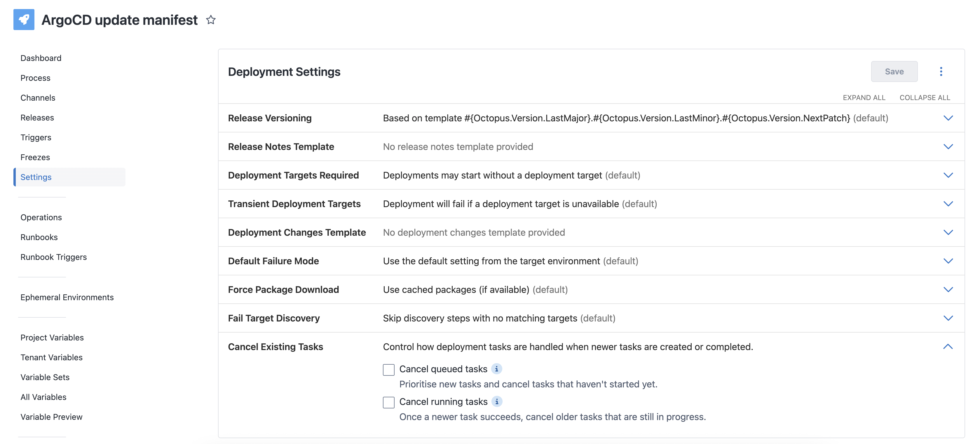Open the Runbooks section

pyautogui.click(x=39, y=237)
